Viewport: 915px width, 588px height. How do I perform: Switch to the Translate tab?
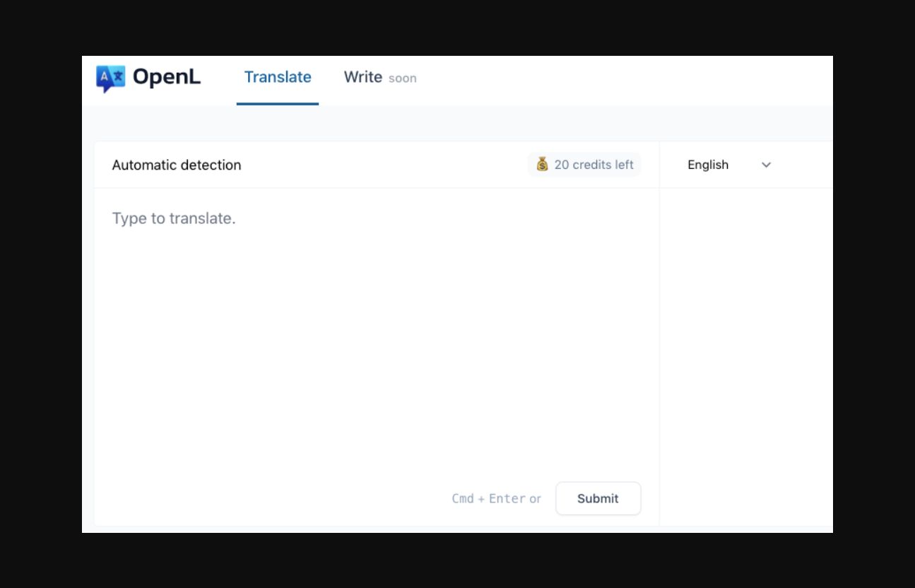pyautogui.click(x=278, y=77)
